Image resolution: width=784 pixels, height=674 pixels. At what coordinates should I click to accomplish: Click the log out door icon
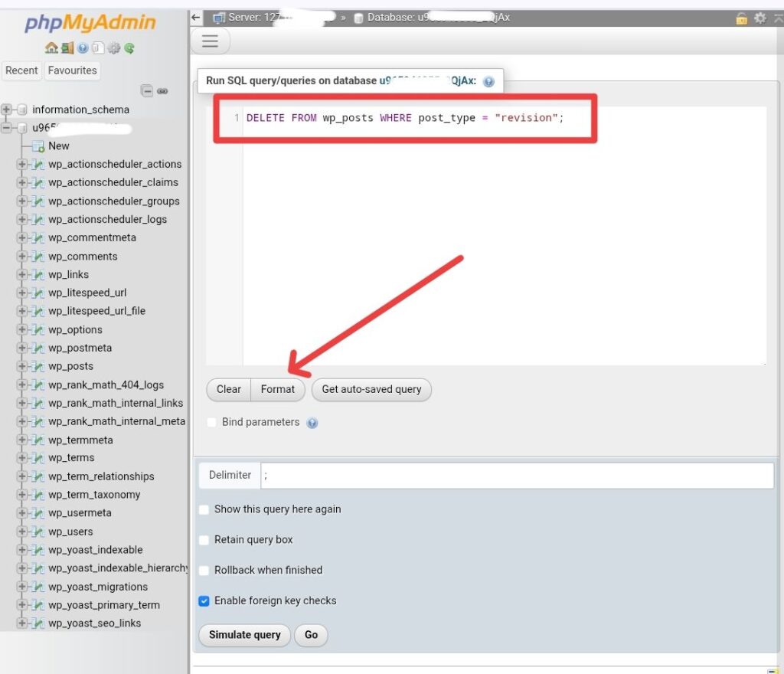(67, 47)
